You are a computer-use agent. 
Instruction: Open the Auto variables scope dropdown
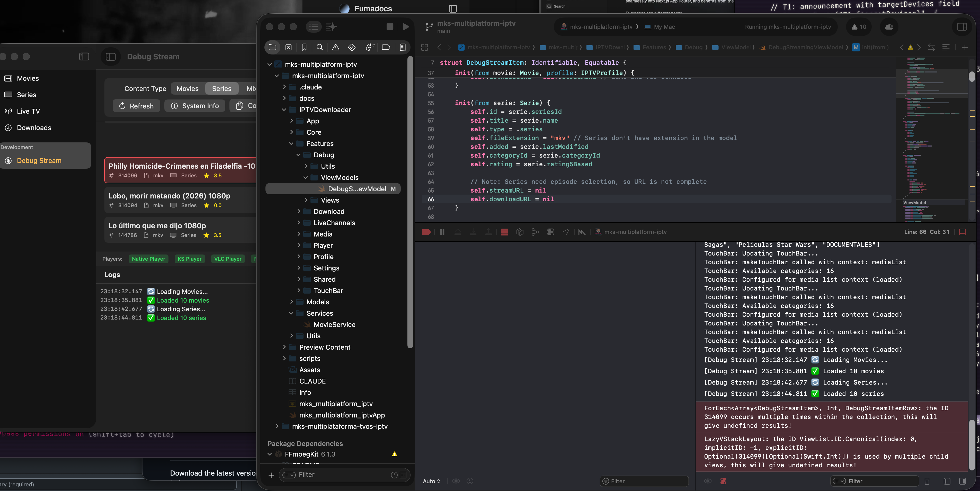pyautogui.click(x=431, y=481)
